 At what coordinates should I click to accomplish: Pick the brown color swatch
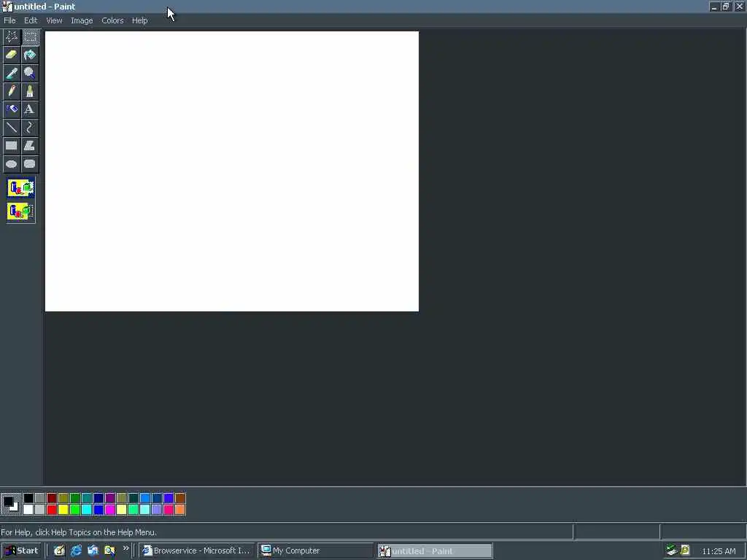click(x=180, y=498)
